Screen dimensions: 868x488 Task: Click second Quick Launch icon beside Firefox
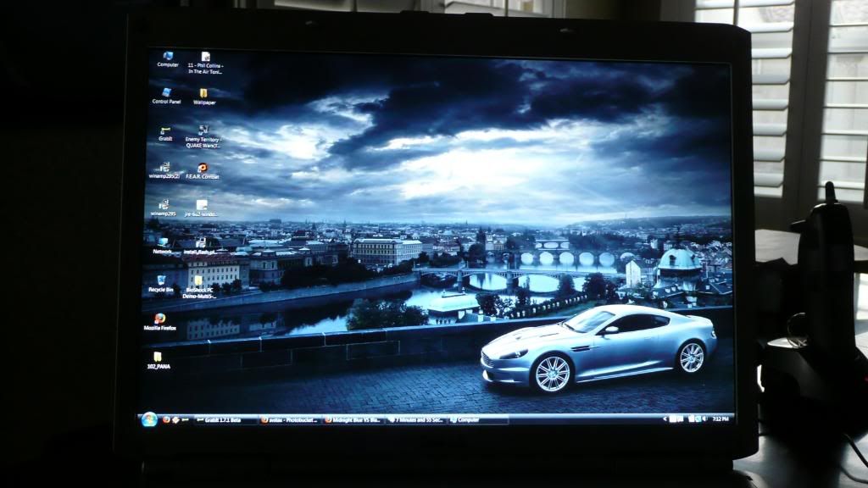coord(175,420)
